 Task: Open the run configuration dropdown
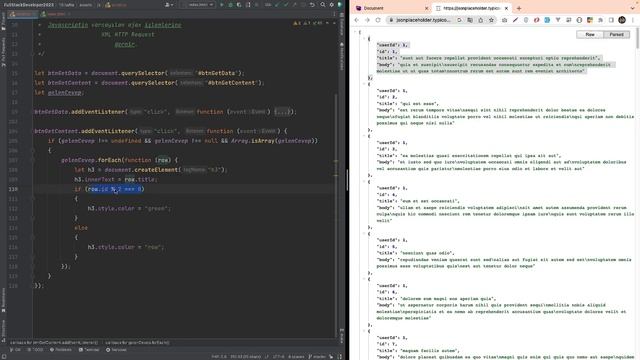(x=199, y=5)
